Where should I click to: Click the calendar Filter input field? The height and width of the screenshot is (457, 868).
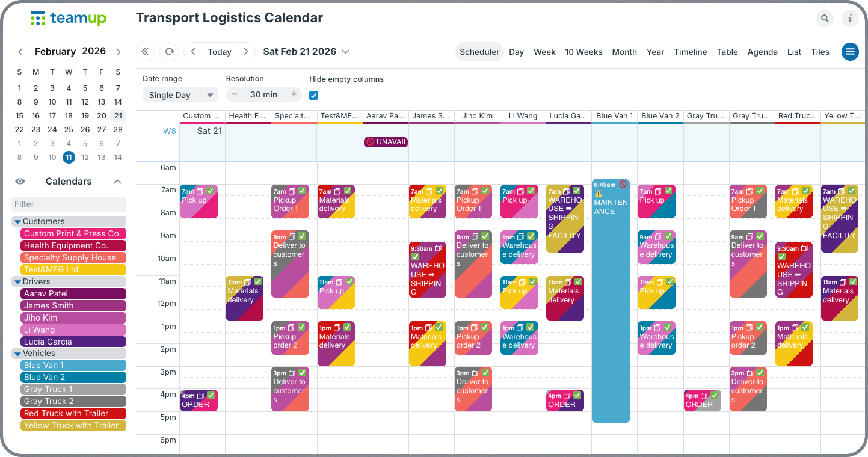[69, 204]
